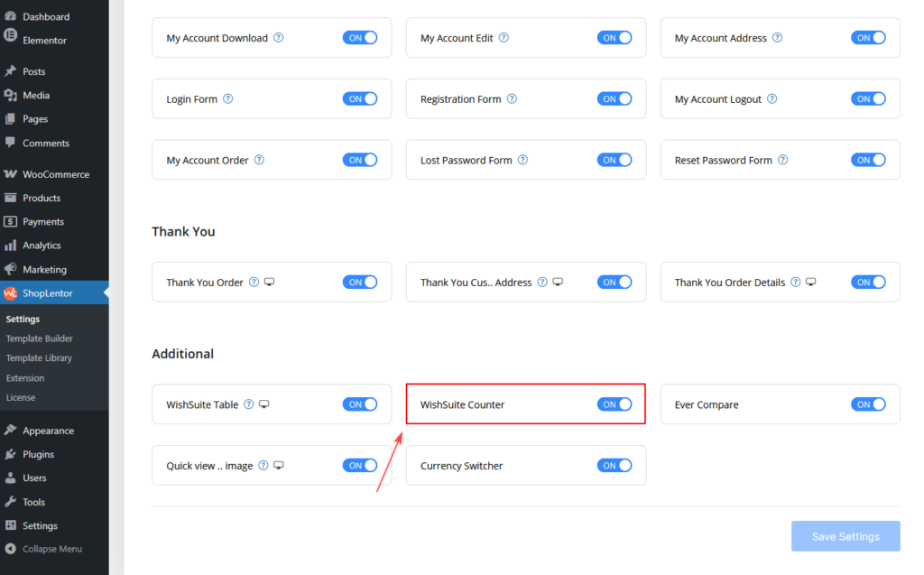The image size is (924, 575).
Task: Click the desktop icon next to Quick view image
Action: (279, 466)
